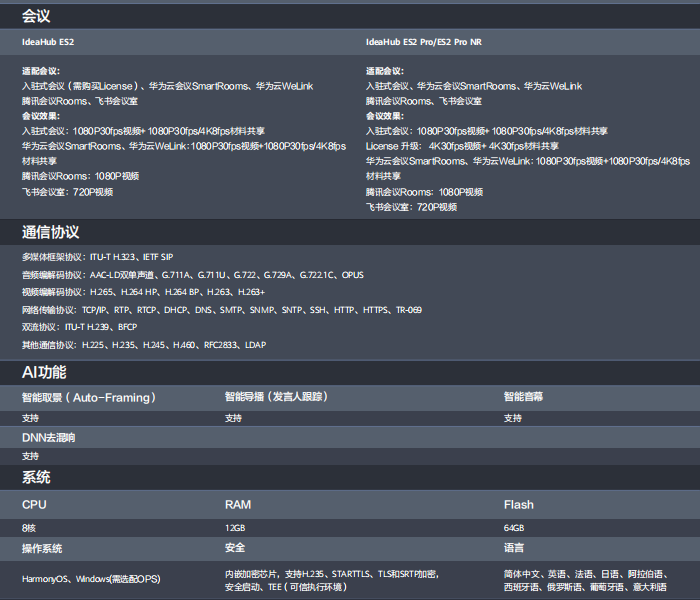Click the AI功能 section header

[44, 372]
